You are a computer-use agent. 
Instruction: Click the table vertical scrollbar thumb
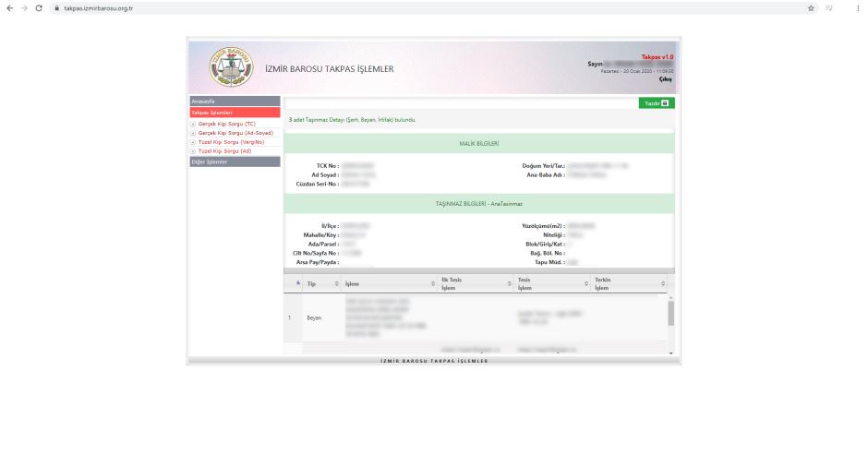click(671, 314)
